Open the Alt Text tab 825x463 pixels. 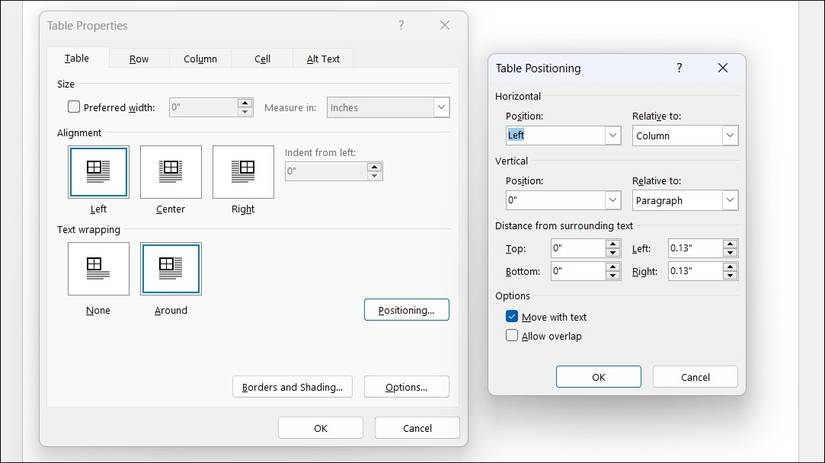click(x=323, y=59)
